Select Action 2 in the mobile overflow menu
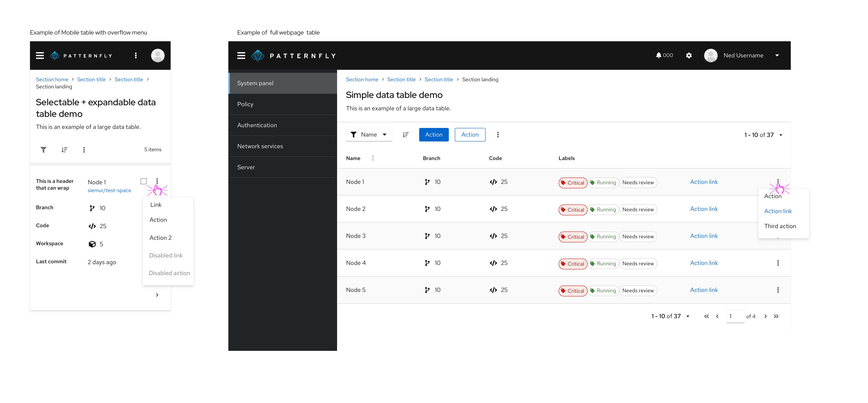This screenshot has height=403, width=868. 160,238
